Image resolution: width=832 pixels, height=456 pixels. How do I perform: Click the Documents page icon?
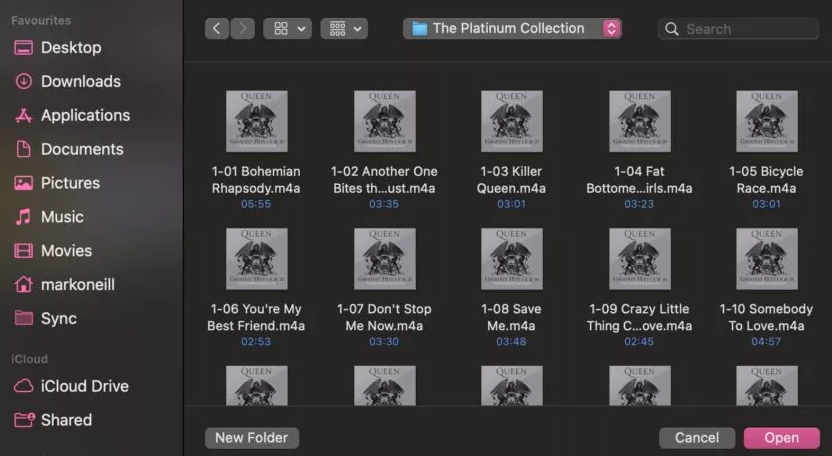[x=23, y=149]
